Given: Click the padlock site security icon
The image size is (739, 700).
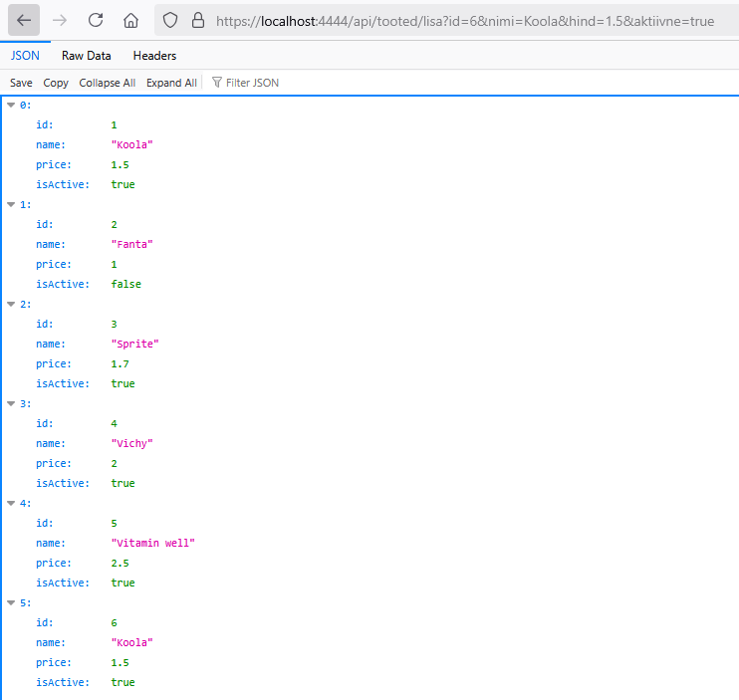Looking at the screenshot, I should (x=197, y=20).
